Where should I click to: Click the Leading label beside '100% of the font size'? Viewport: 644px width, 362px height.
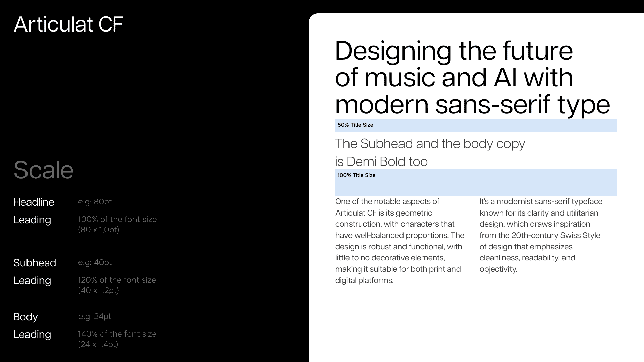(x=32, y=220)
